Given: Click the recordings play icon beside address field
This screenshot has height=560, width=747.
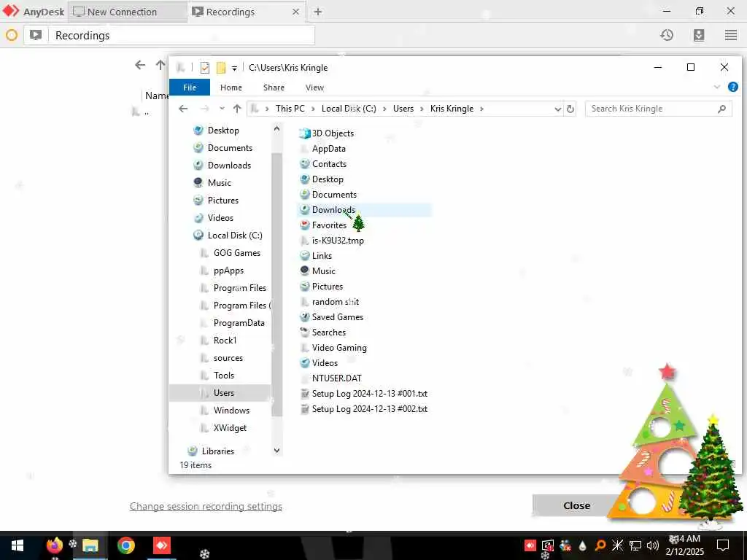Looking at the screenshot, I should (36, 35).
